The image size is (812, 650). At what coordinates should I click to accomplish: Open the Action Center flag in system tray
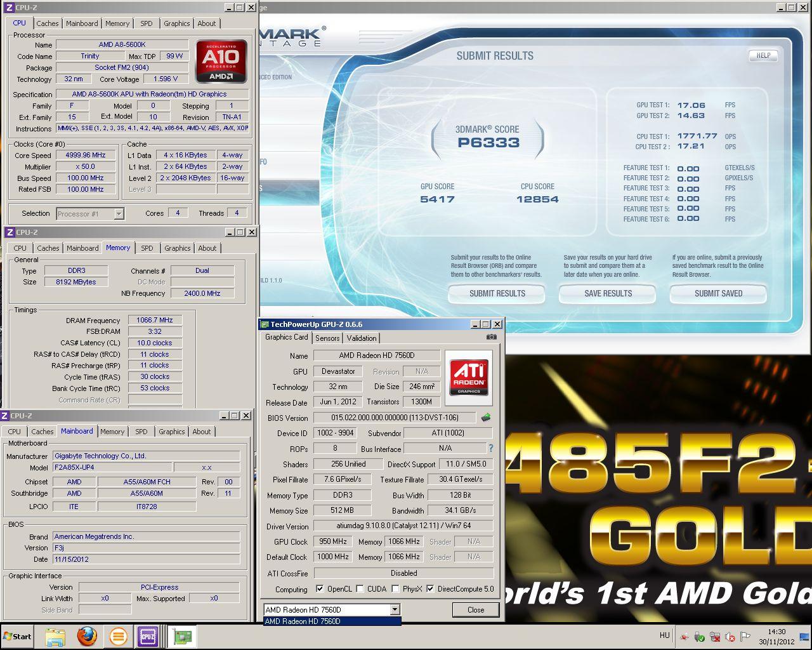point(745,636)
